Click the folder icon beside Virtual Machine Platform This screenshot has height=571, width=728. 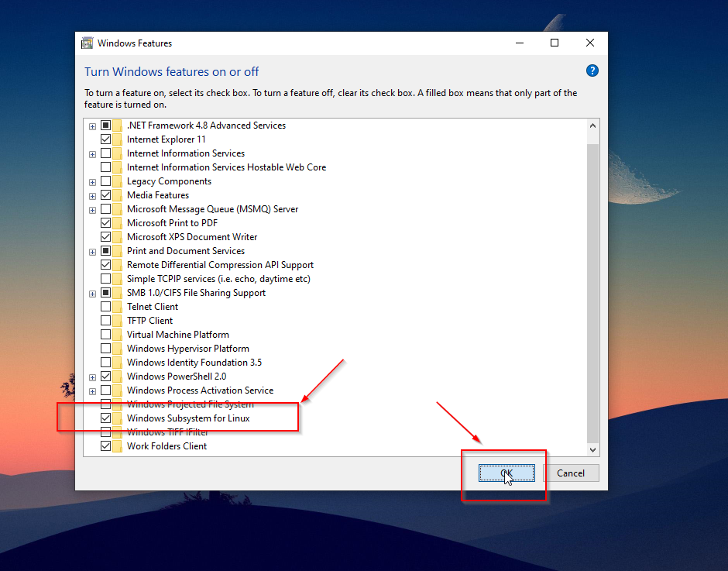pos(118,335)
